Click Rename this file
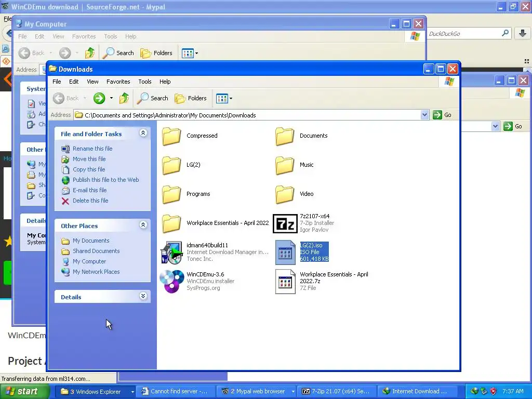This screenshot has width=532, height=399. (92, 149)
